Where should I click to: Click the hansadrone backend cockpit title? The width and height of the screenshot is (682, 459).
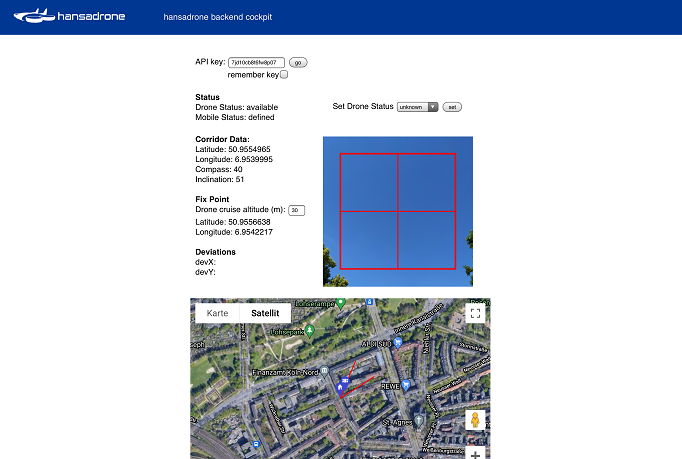(218, 18)
